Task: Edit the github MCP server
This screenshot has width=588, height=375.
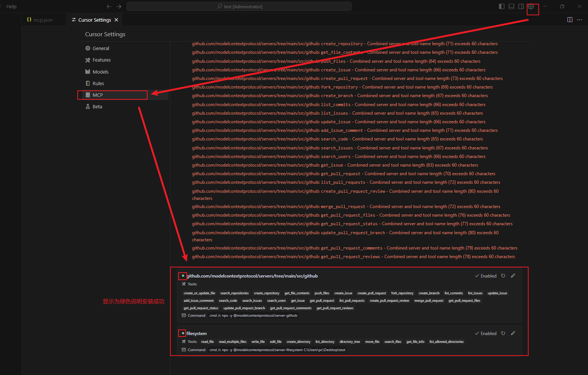Action: [x=513, y=276]
